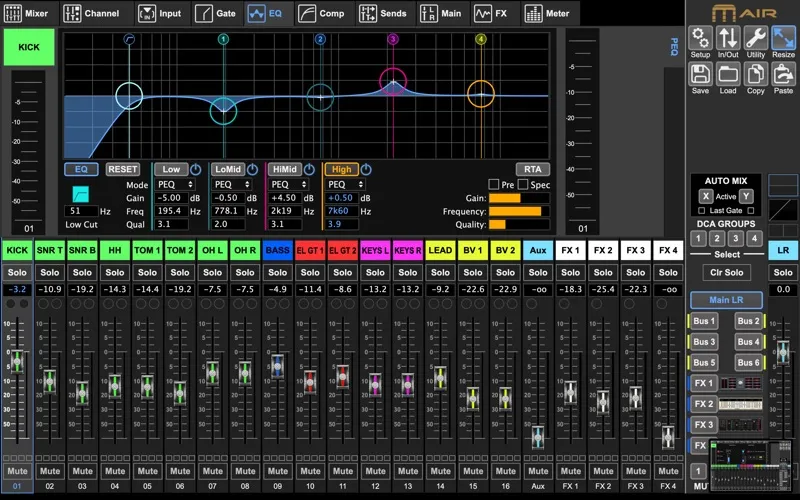Switch to the Gate tab
The height and width of the screenshot is (500, 800).
click(215, 13)
